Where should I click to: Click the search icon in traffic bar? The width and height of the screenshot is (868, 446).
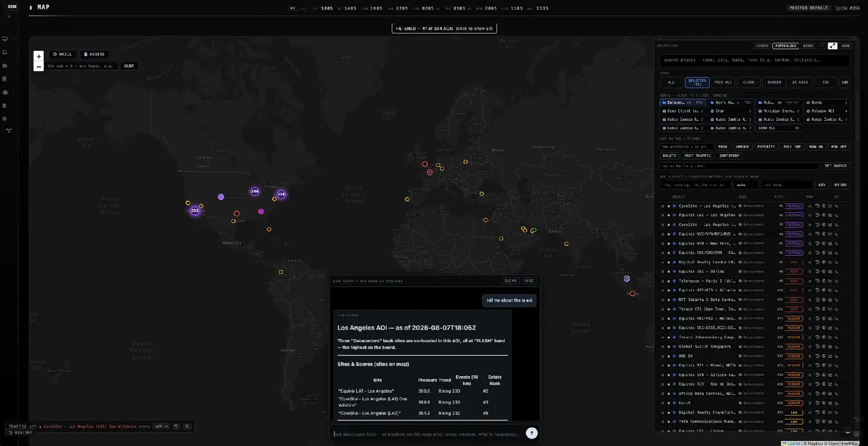point(187,426)
